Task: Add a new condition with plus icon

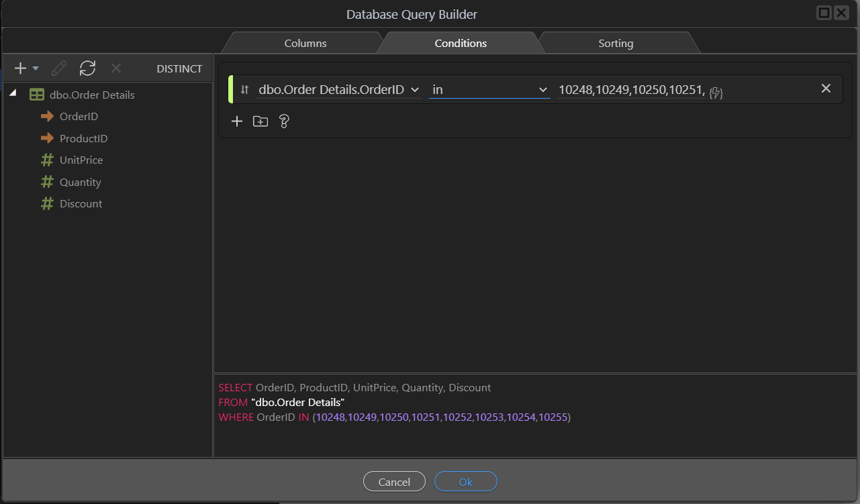Action: click(x=236, y=121)
